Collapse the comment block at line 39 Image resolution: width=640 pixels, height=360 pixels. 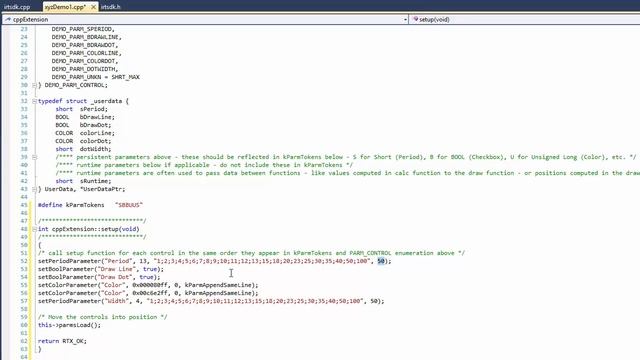coord(34,157)
